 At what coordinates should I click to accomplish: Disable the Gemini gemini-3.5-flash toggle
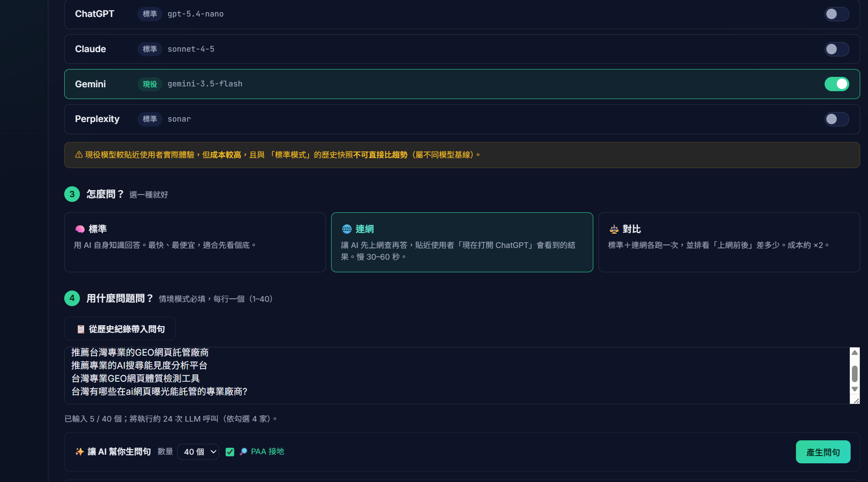tap(836, 84)
